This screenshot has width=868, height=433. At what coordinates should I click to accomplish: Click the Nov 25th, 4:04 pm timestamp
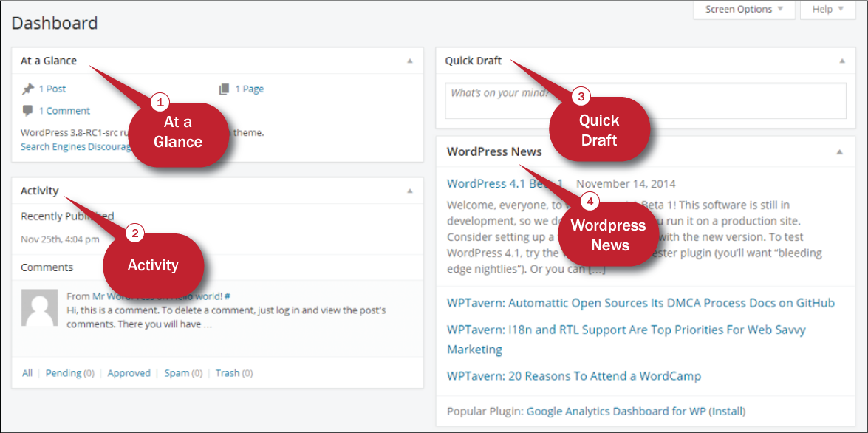pos(61,239)
